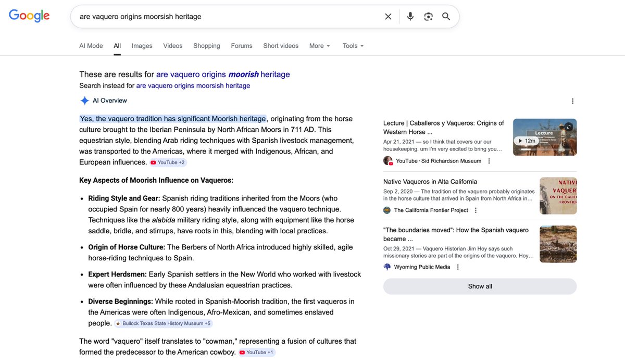Viewport: 625px width, 364px height.
Task: Select the All results tab
Action: (x=117, y=46)
